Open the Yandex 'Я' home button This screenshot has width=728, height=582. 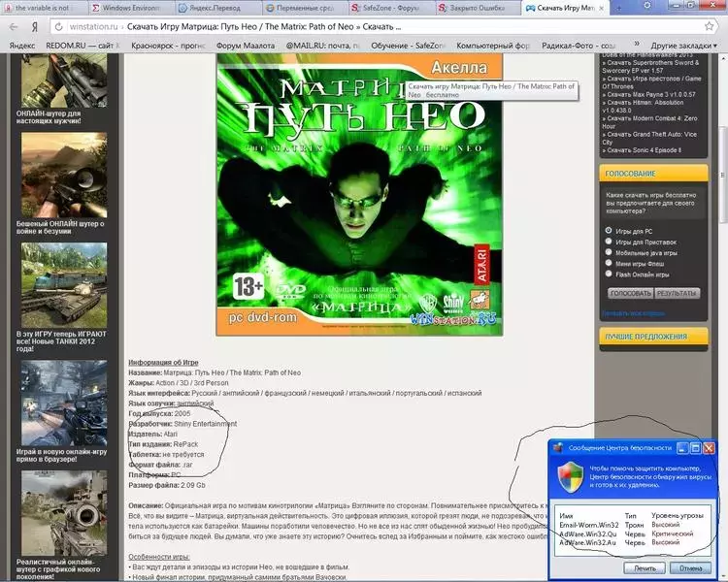[34, 27]
